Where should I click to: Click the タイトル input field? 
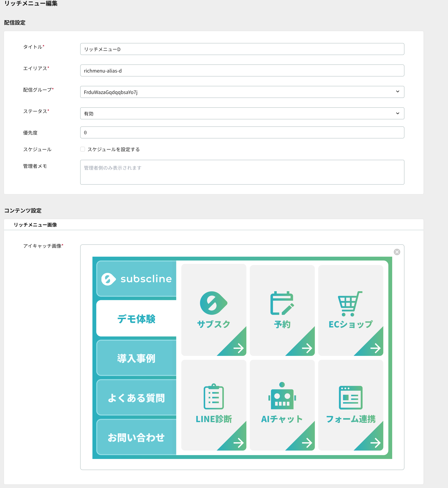coord(242,49)
